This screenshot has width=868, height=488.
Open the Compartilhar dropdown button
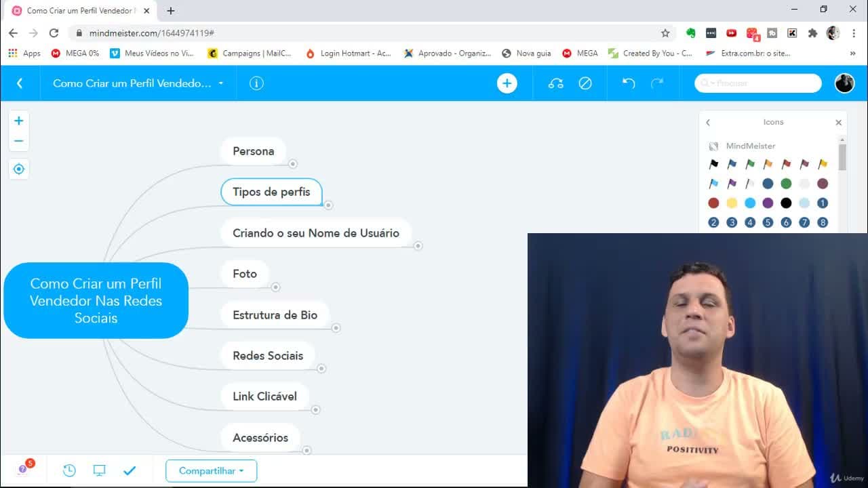(211, 470)
